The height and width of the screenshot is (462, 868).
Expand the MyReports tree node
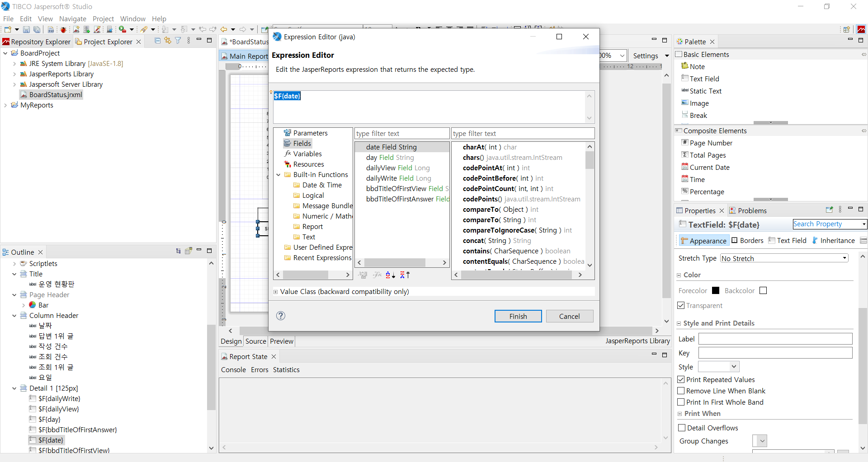(x=5, y=105)
